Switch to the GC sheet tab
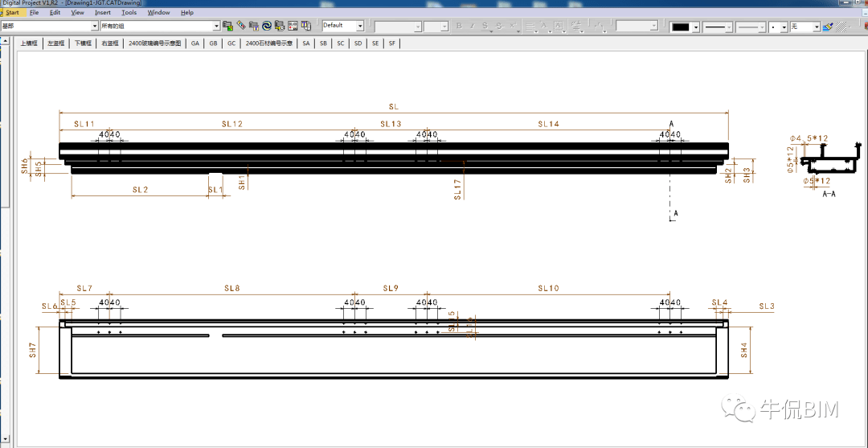This screenshot has width=868, height=448. click(x=231, y=43)
